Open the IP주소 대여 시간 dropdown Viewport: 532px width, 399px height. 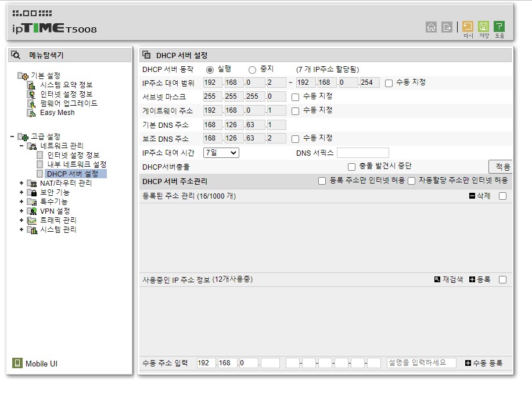pyautogui.click(x=221, y=153)
